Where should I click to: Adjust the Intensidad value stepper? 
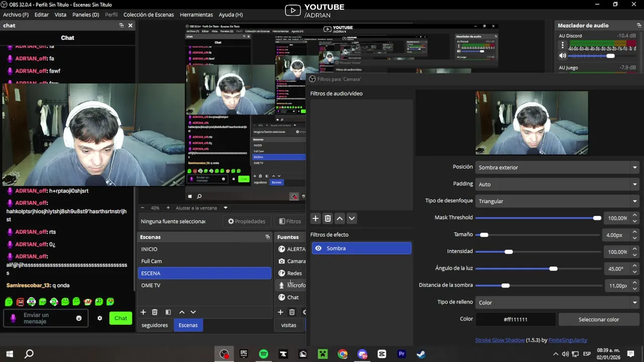coord(634,252)
